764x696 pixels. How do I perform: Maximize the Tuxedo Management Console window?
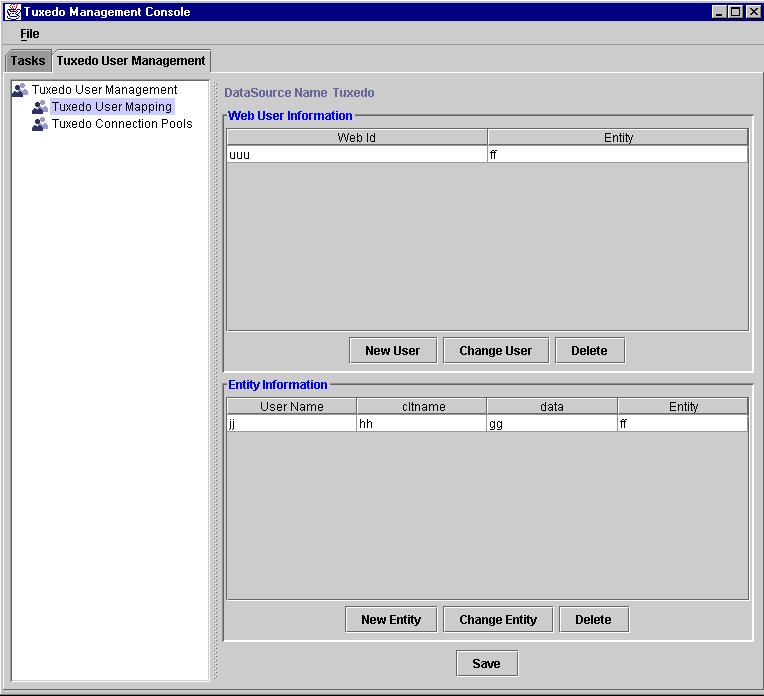tap(736, 12)
